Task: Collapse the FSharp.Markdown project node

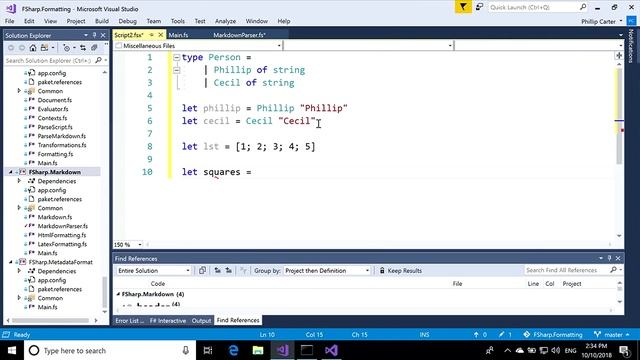Action: pos(11,172)
